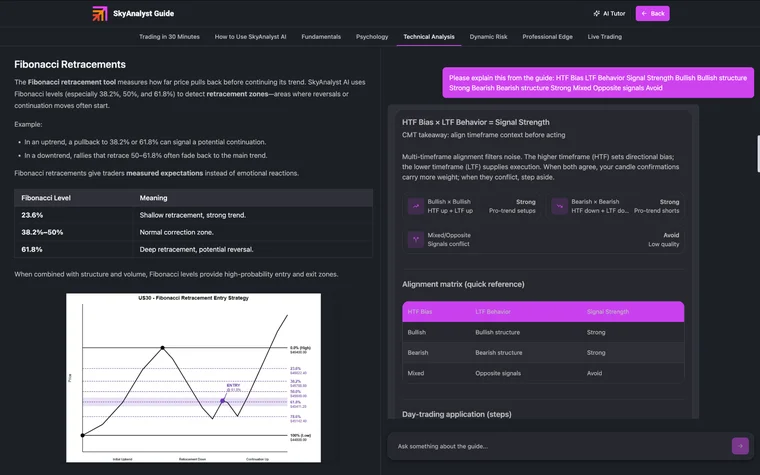Screen dimensions: 760x475
Task: Switch to How to Use SkyAnalyst AI tab
Action: click(250, 37)
